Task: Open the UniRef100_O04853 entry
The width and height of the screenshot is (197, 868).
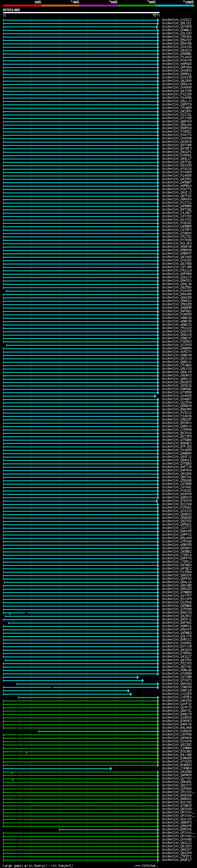Action: (x=176, y=71)
